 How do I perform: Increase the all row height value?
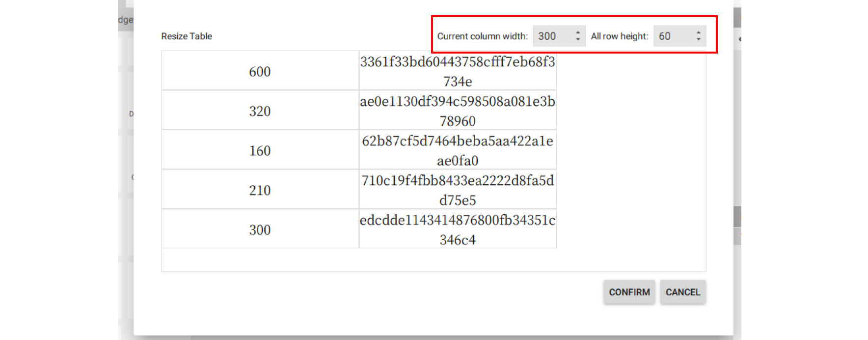[699, 33]
